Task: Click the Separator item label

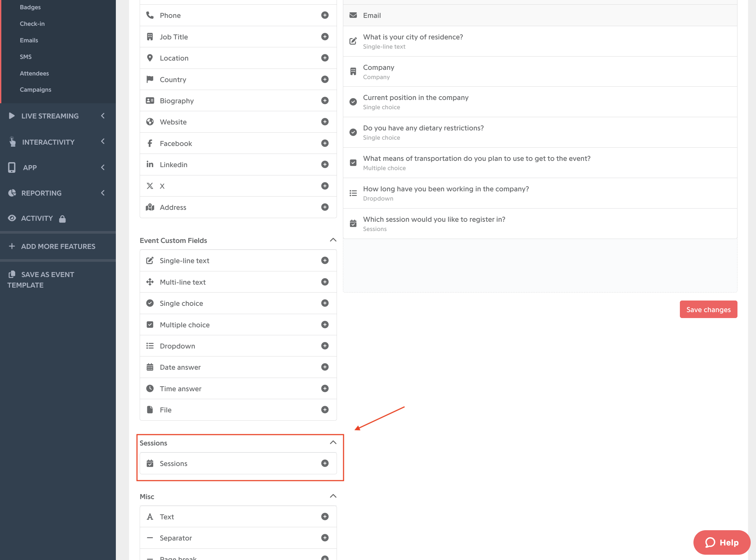Action: coord(176,538)
